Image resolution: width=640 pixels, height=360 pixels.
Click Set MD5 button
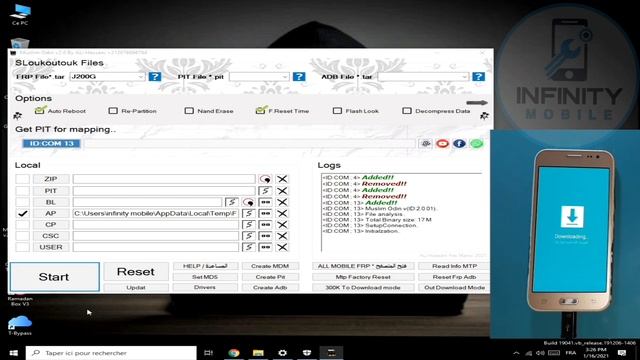205,277
